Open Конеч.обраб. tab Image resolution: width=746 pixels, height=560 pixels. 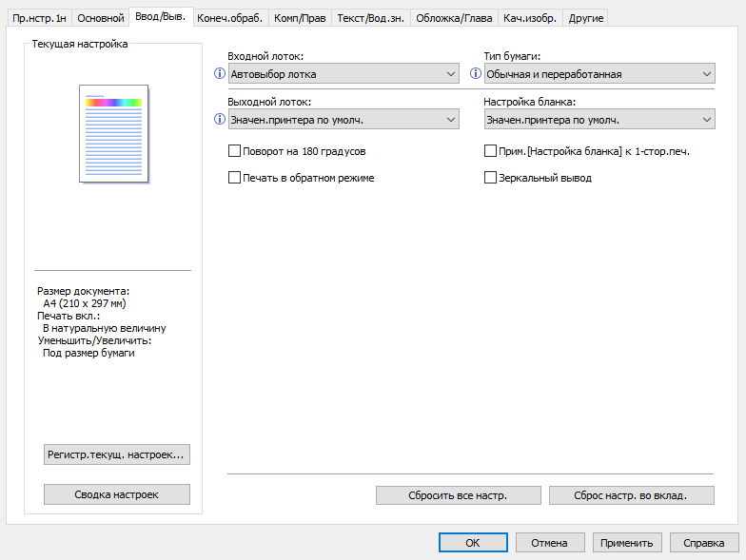(x=230, y=18)
